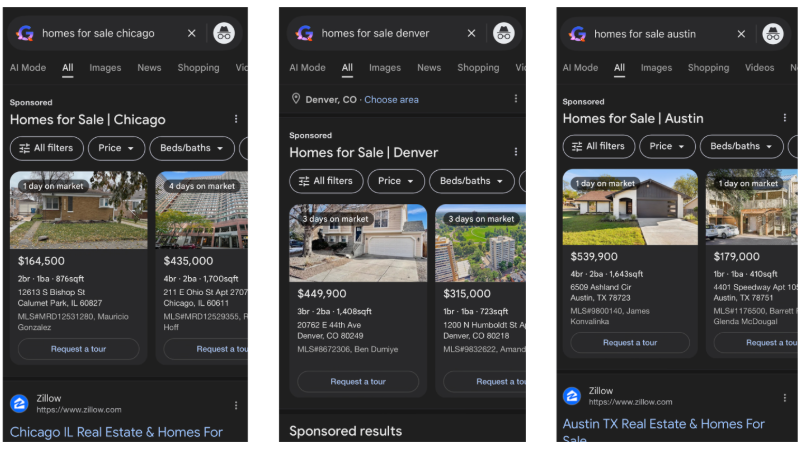Screen dimensions: 803x455
Task: Open photo of $164,500 Calumet Park house
Action: (78, 210)
